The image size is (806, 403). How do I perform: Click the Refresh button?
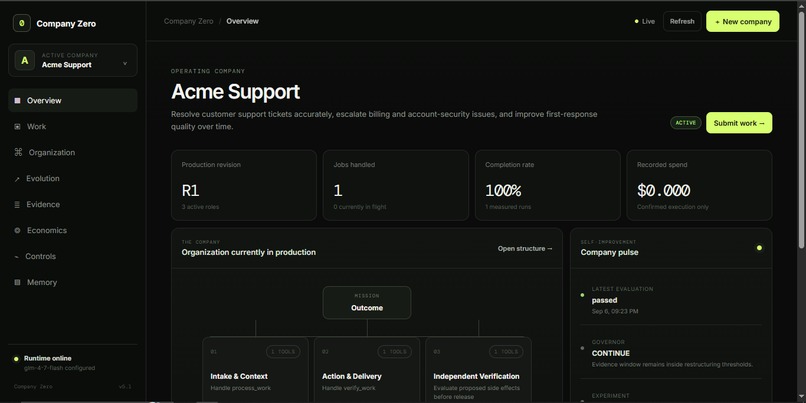pos(682,22)
